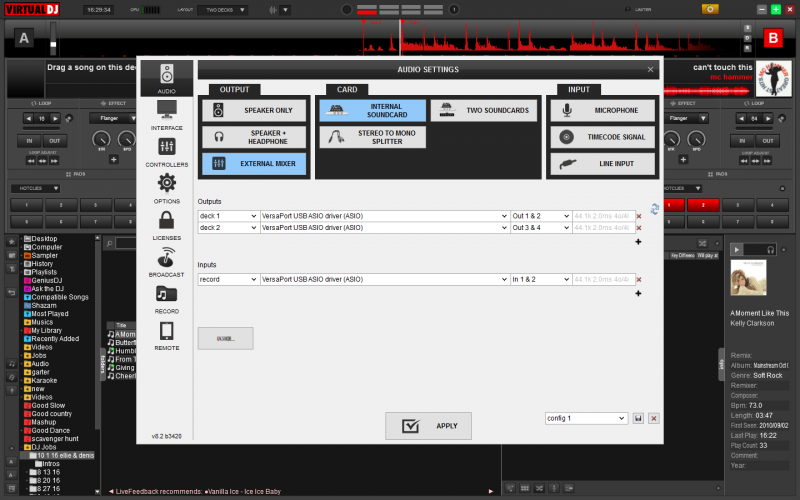The image size is (800, 500).
Task: Apply the audio settings
Action: [428, 426]
